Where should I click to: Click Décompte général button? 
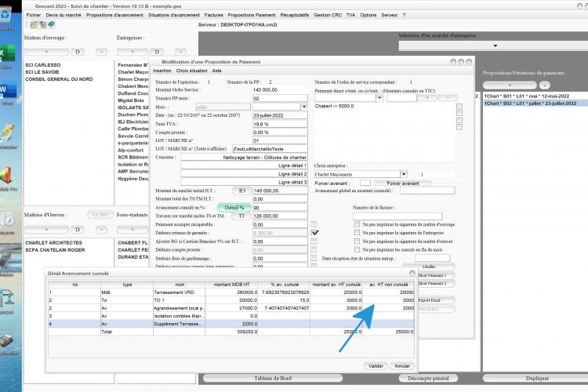click(x=428, y=378)
